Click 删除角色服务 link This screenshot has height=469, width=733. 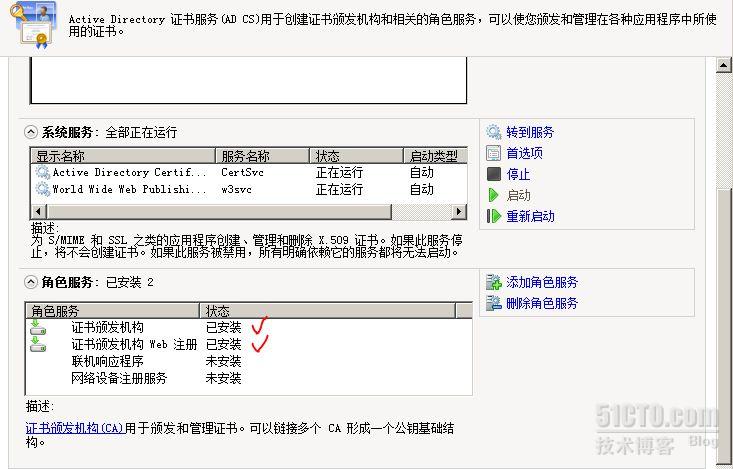(x=542, y=303)
